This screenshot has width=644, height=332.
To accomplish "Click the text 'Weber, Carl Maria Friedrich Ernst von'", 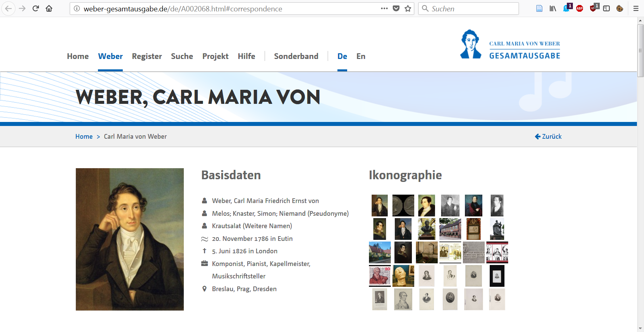I will tap(265, 201).
